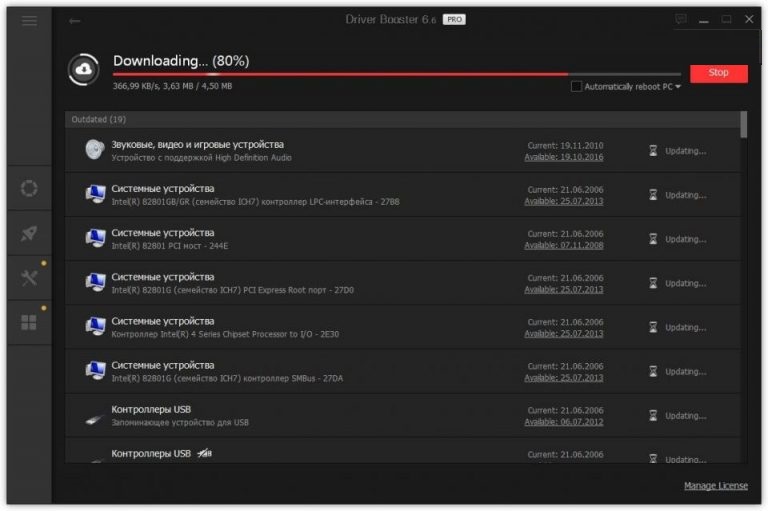
Task: Click hourglass icon on LPC 27B8 row
Action: [x=653, y=195]
